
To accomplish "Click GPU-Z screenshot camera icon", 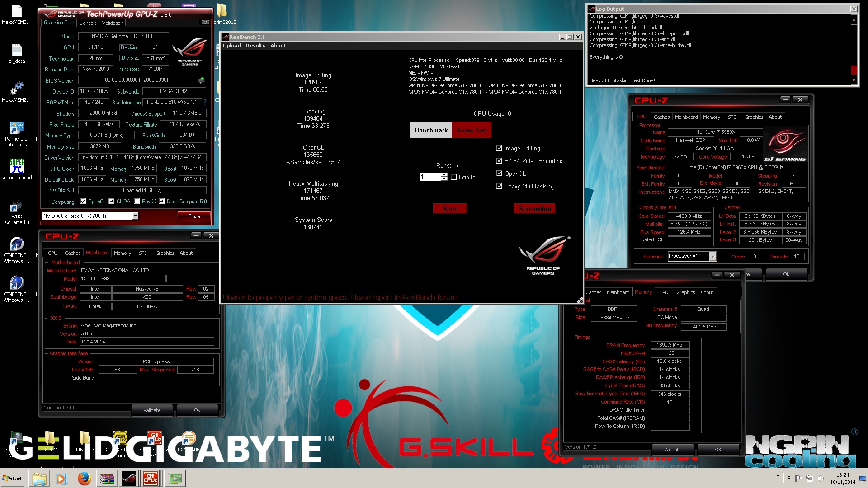I will [205, 22].
